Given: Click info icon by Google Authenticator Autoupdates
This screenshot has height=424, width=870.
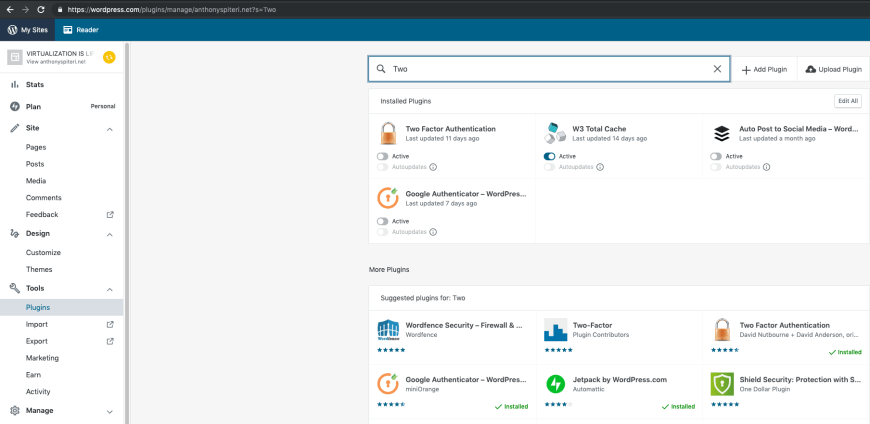Looking at the screenshot, I should point(433,232).
